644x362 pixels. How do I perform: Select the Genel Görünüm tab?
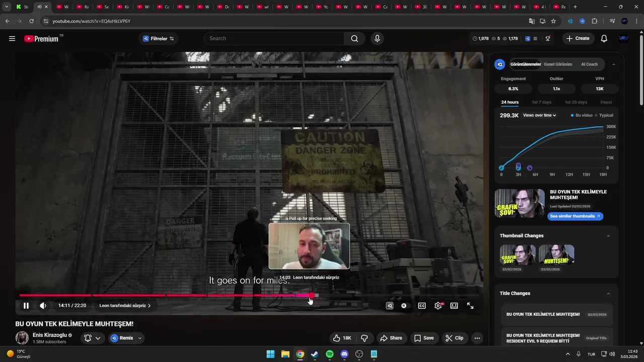pos(558,64)
